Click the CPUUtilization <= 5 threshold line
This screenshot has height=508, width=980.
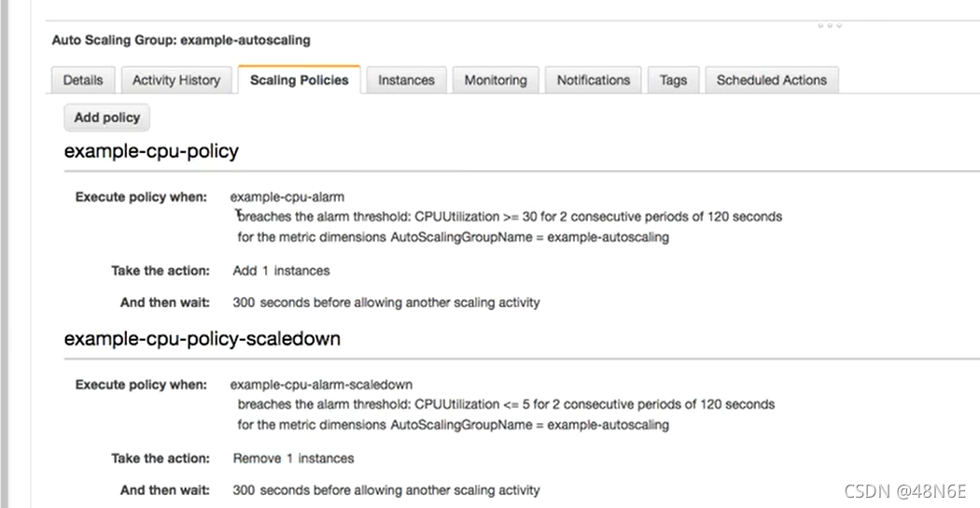[x=506, y=404]
